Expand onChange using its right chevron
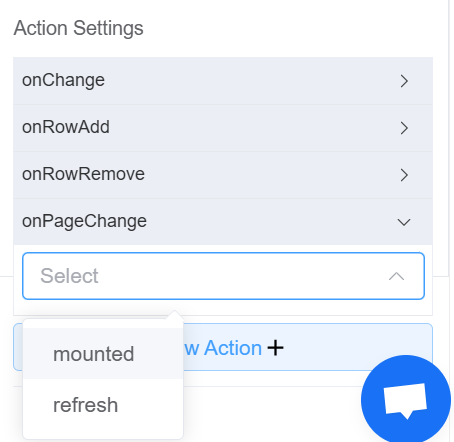Viewport: 454px width, 442px height. tap(404, 81)
